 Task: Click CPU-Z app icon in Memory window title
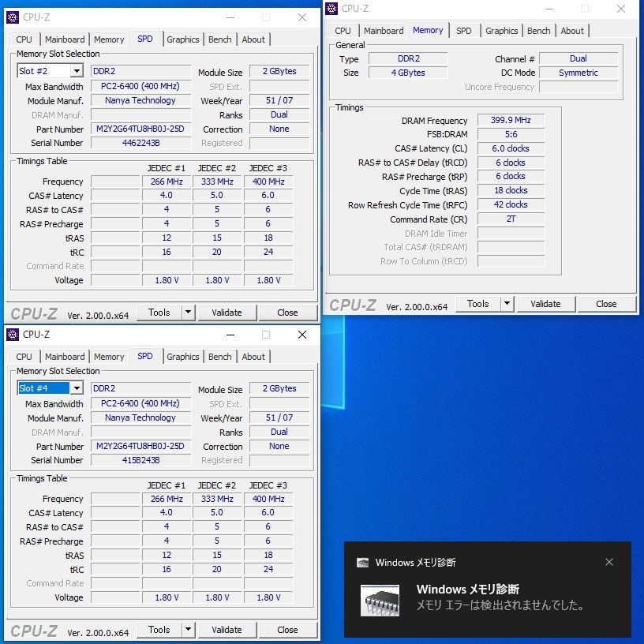pos(331,9)
